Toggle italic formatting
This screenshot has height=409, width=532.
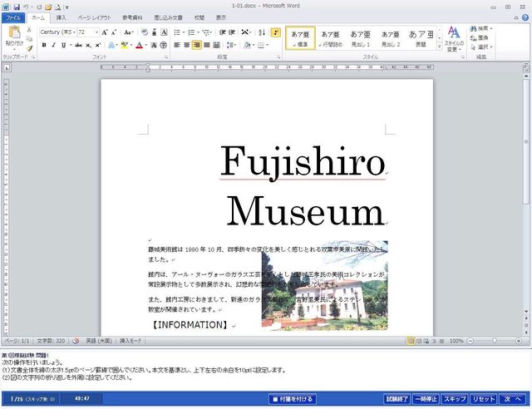coord(53,45)
